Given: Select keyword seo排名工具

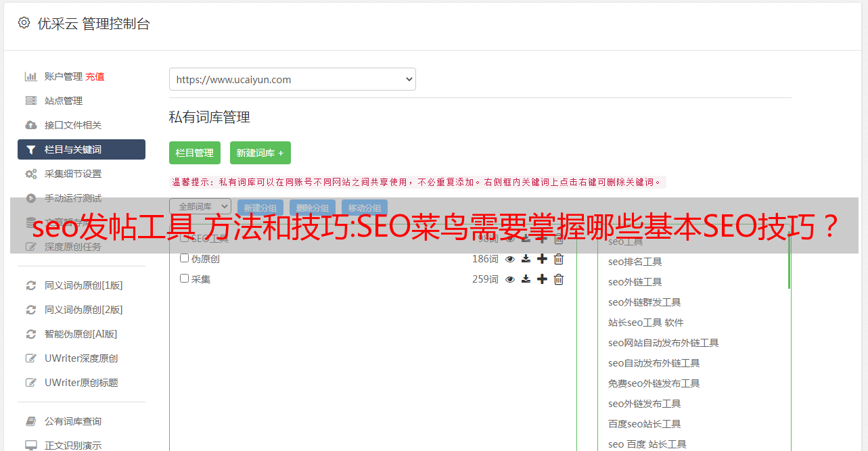Looking at the screenshot, I should coord(635,262).
